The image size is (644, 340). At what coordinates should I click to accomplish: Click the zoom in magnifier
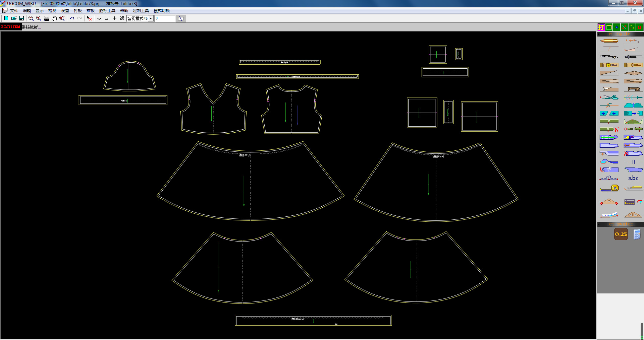click(x=39, y=18)
